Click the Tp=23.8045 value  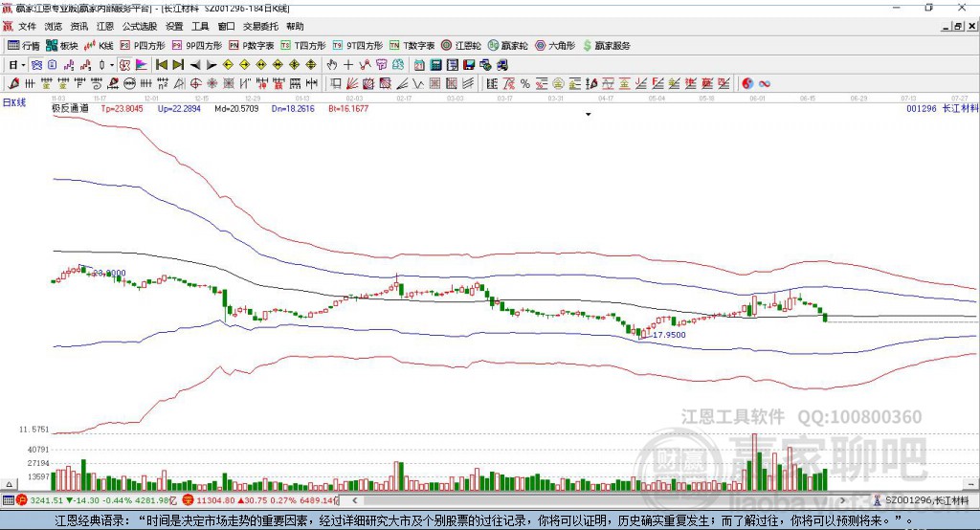click(x=122, y=109)
